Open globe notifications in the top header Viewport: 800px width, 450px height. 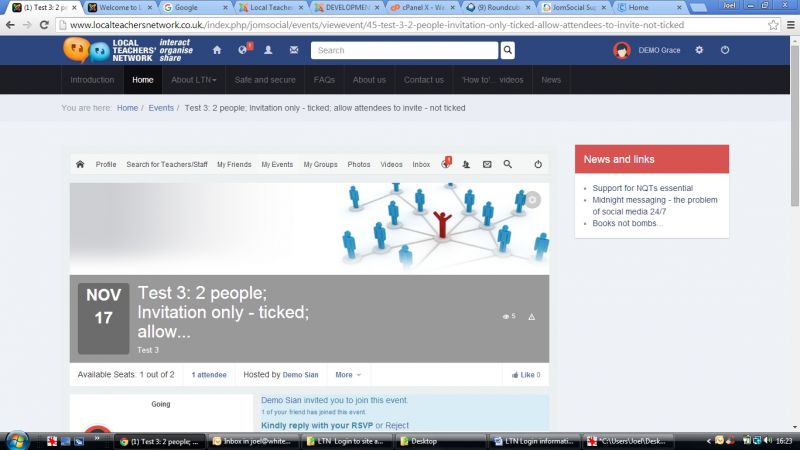243,50
